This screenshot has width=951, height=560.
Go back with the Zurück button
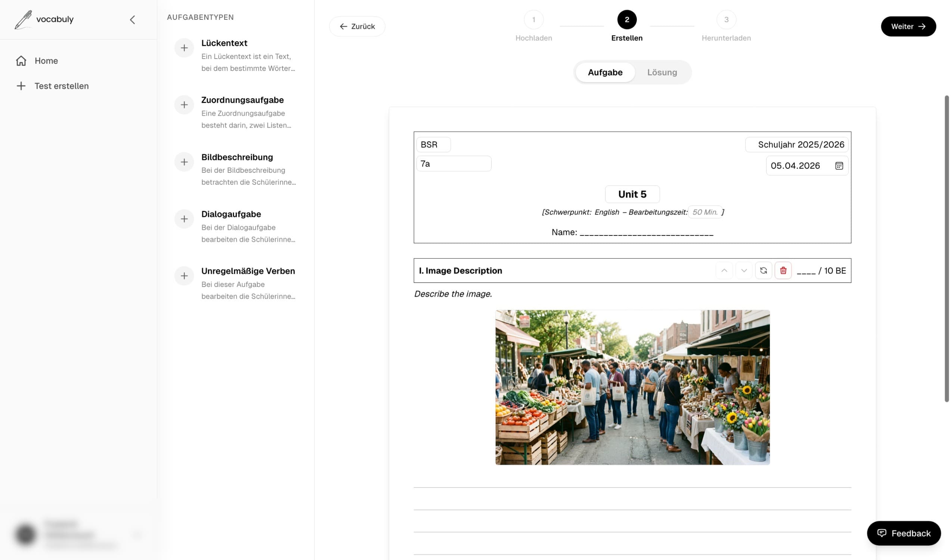tap(357, 26)
